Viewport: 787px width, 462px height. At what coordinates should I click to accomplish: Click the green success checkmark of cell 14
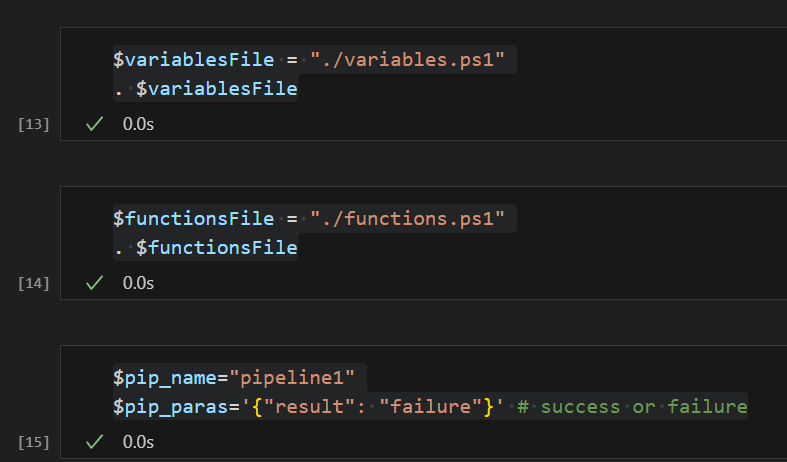pos(94,283)
